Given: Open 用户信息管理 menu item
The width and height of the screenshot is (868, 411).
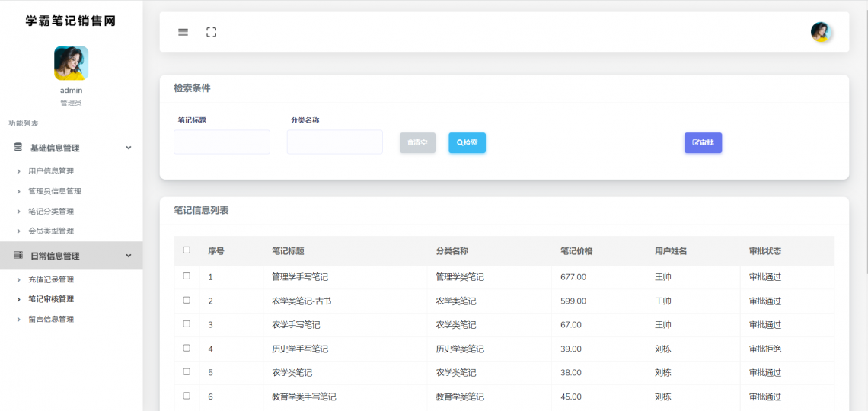Looking at the screenshot, I should 51,171.
